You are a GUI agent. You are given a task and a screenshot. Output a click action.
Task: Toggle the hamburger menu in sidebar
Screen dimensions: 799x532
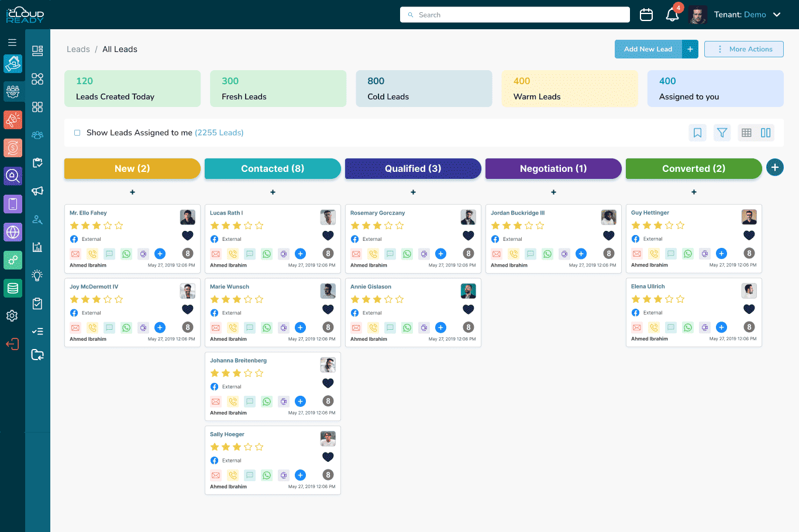[12, 42]
